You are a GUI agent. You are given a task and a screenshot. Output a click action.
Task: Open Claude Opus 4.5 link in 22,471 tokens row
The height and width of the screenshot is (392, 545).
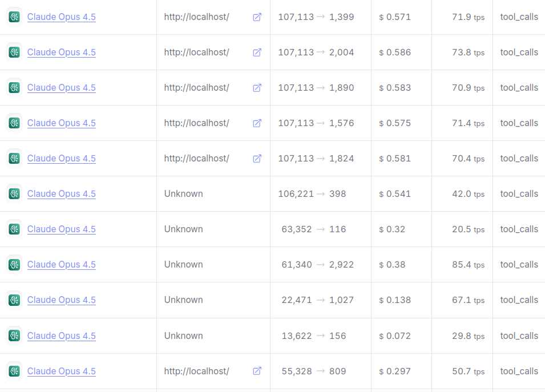click(x=62, y=300)
